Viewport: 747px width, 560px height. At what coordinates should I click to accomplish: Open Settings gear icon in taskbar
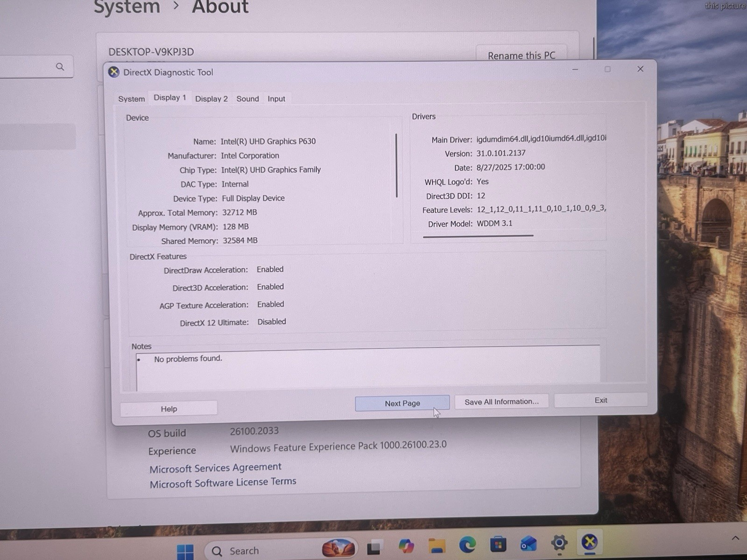559,542
